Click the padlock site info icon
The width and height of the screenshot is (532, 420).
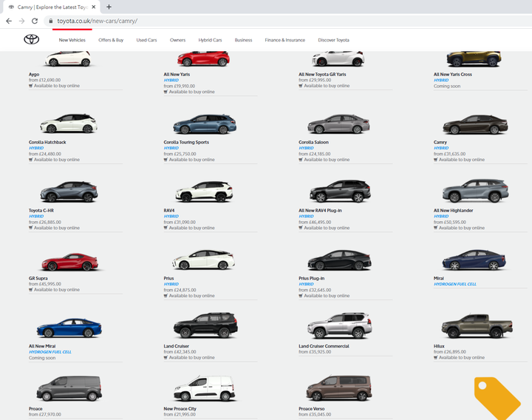pyautogui.click(x=50, y=21)
